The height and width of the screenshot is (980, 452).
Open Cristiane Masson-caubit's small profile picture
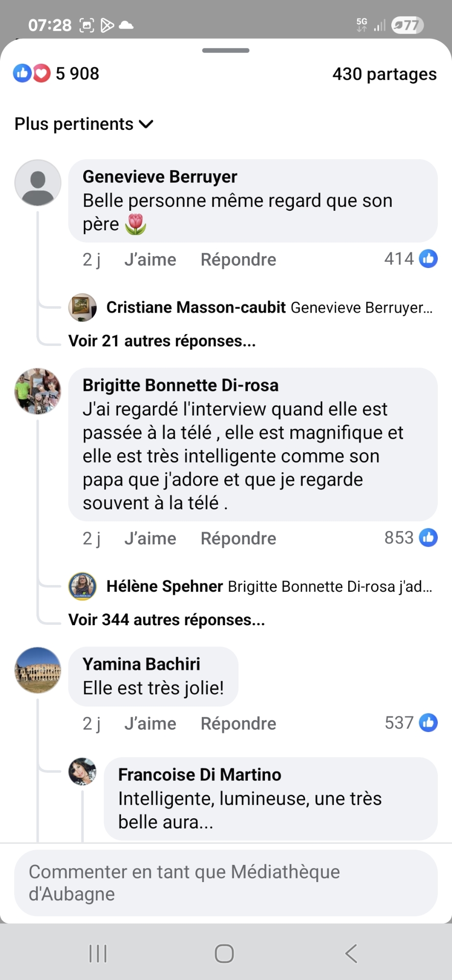82,307
